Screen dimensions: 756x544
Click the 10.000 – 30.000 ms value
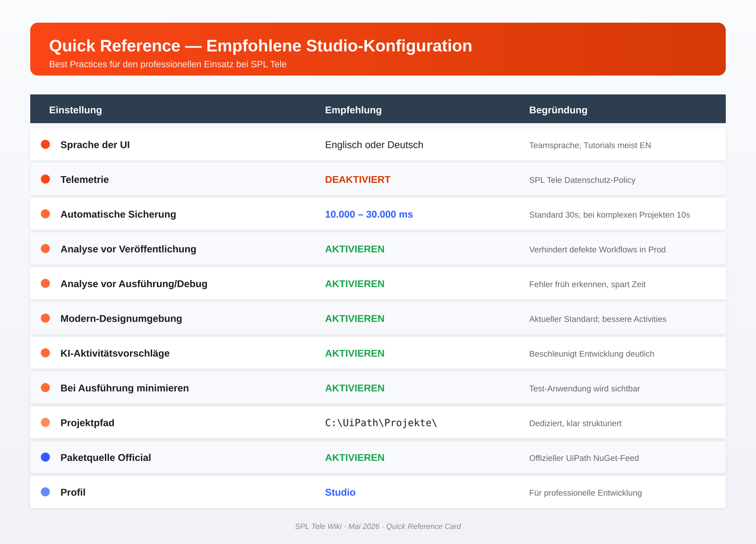pos(369,214)
